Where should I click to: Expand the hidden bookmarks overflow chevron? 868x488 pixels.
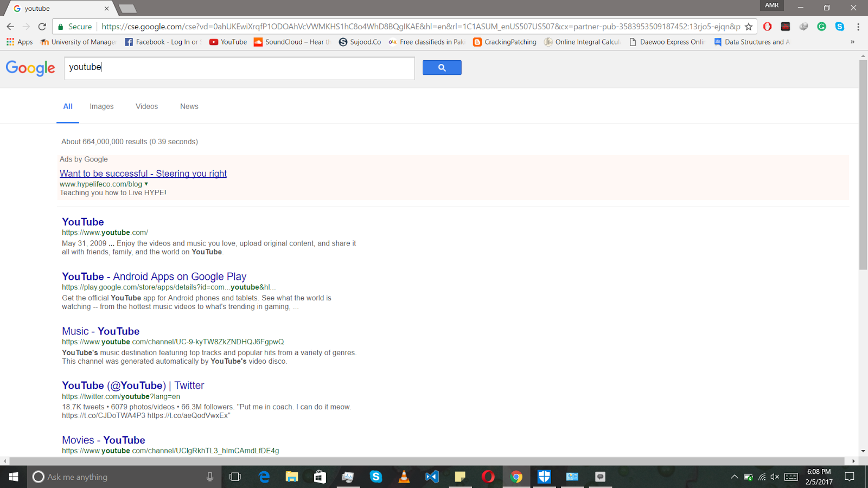(852, 42)
